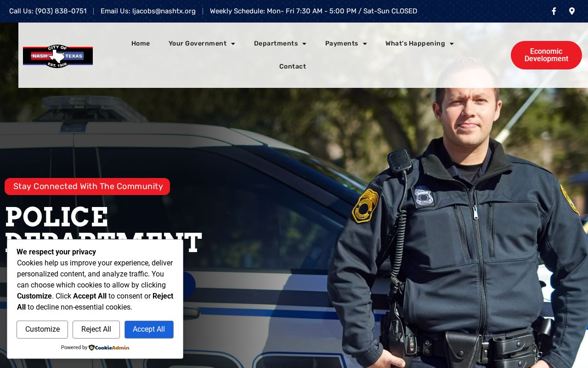The height and width of the screenshot is (368, 588).
Task: Open the Departments menu label
Action: click(x=276, y=43)
